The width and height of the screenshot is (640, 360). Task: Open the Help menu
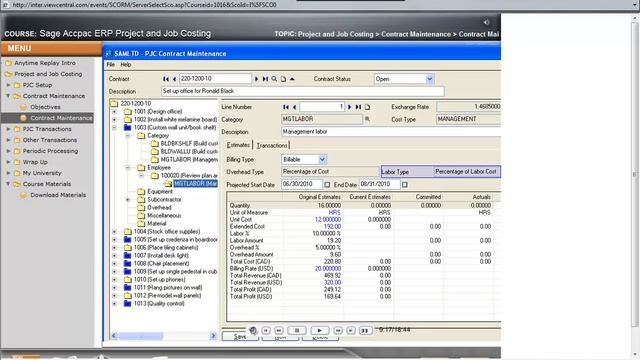[x=126, y=64]
